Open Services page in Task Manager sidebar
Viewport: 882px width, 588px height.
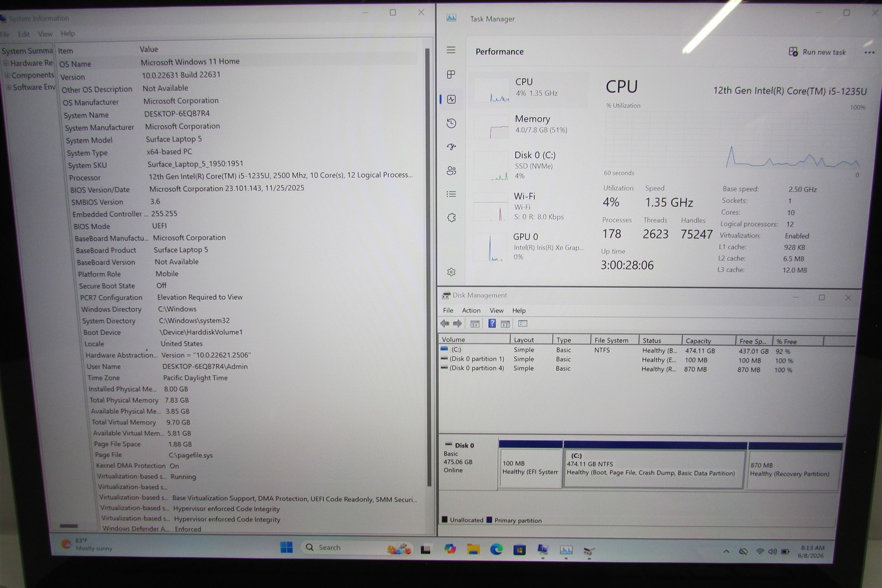(451, 218)
